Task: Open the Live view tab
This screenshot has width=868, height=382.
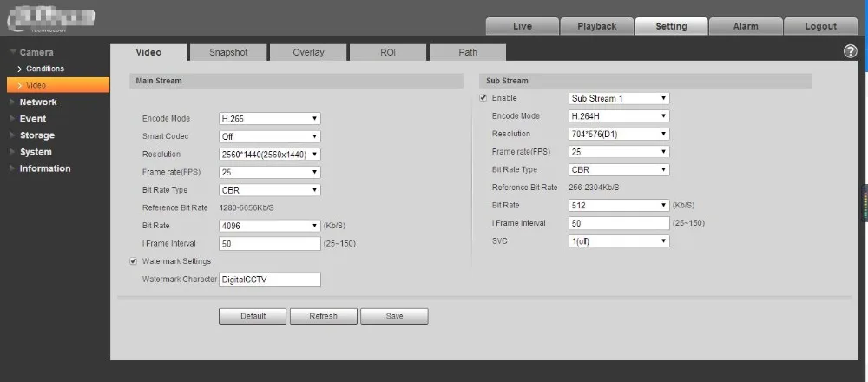Action: [x=523, y=26]
